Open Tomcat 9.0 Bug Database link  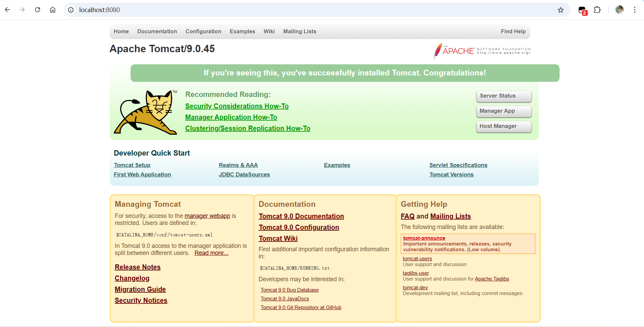click(290, 290)
